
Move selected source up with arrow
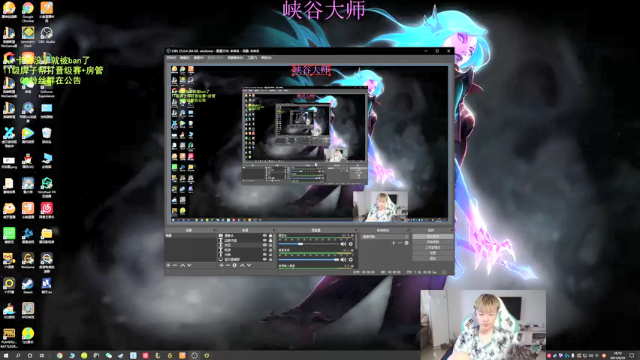tap(242, 265)
